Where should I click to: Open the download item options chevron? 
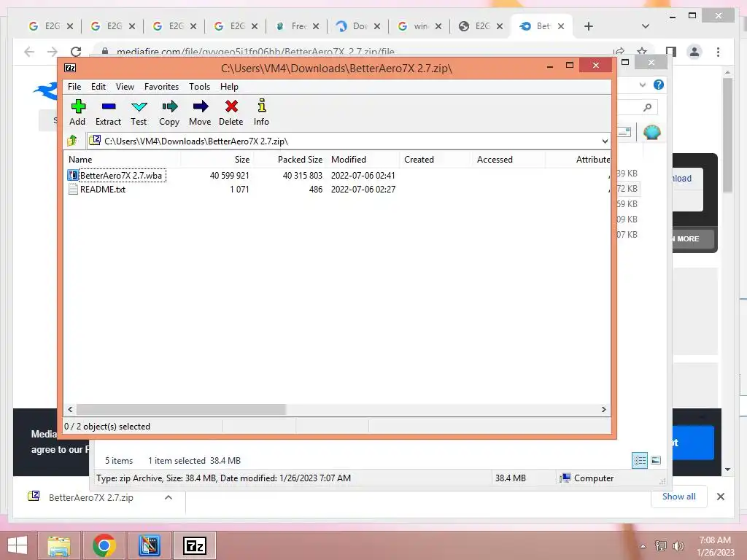(169, 497)
